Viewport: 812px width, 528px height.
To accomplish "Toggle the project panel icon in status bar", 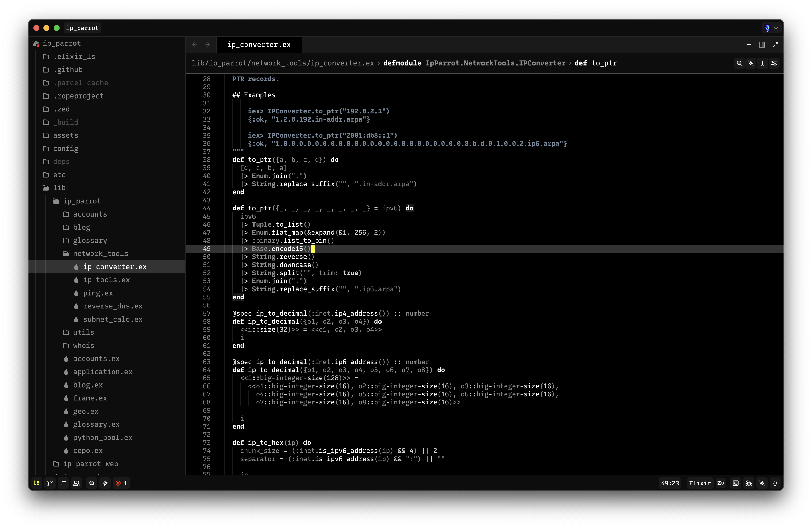I will (x=37, y=483).
